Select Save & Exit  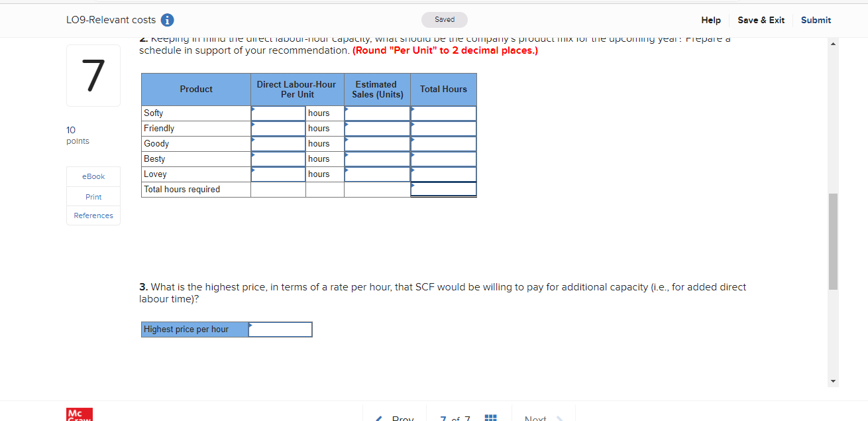761,20
